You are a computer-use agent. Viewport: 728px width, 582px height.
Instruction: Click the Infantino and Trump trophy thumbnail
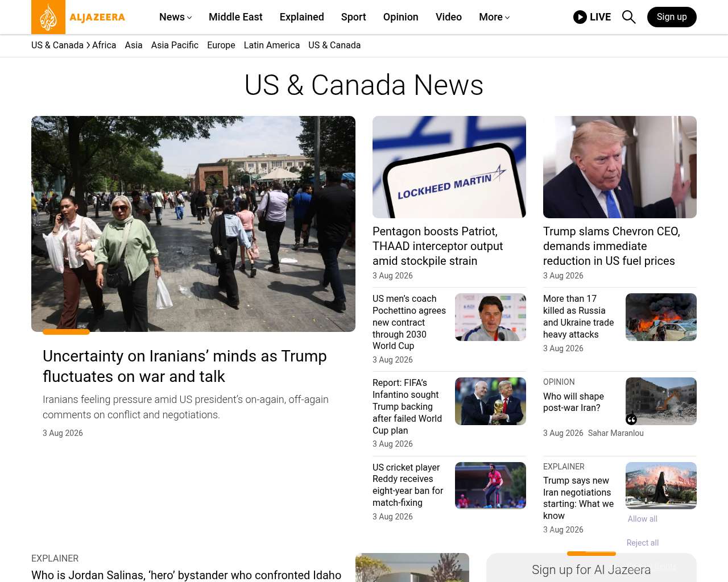490,401
